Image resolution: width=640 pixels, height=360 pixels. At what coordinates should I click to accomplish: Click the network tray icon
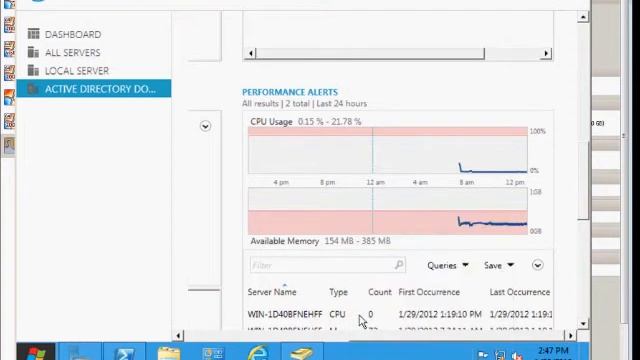[x=500, y=355]
